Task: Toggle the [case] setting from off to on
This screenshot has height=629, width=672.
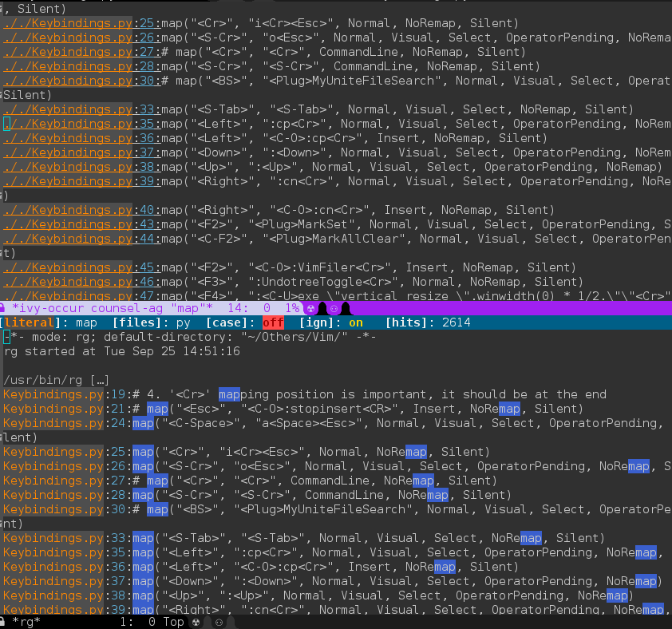Action: click(271, 322)
